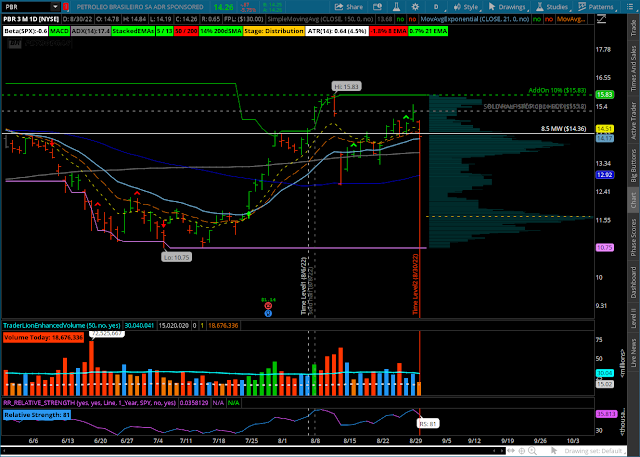Click the ATR(14) label
This screenshot has width=640, height=457.
coord(337,31)
